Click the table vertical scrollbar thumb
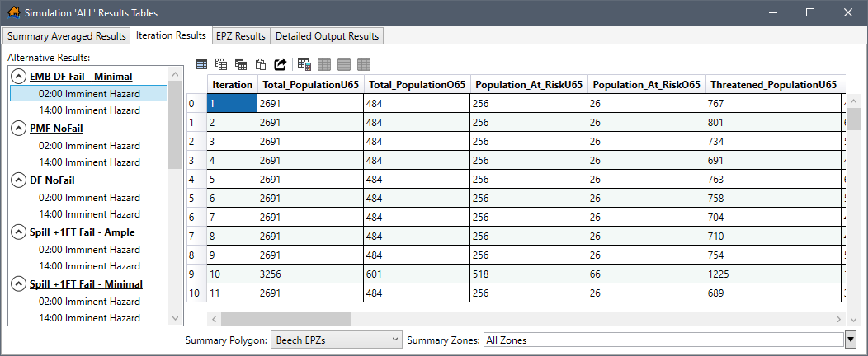This screenshot has width=868, height=356. (854, 119)
